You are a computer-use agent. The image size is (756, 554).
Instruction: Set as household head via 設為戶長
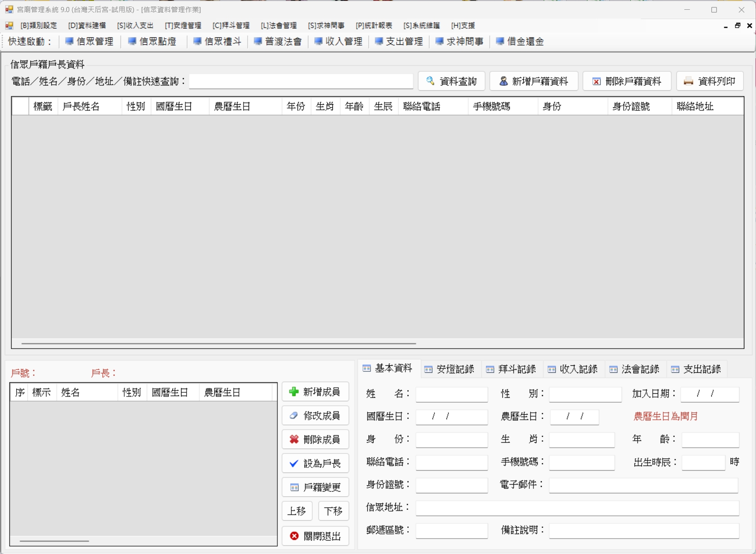[x=315, y=463]
